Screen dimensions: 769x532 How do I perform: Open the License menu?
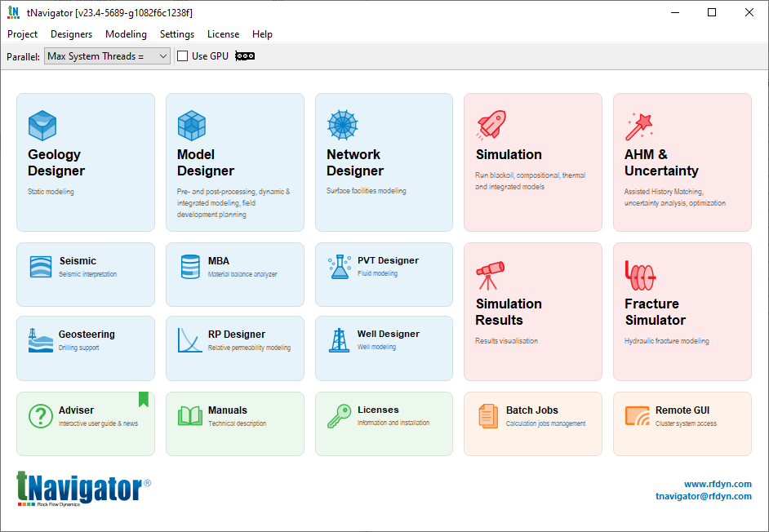coord(223,34)
